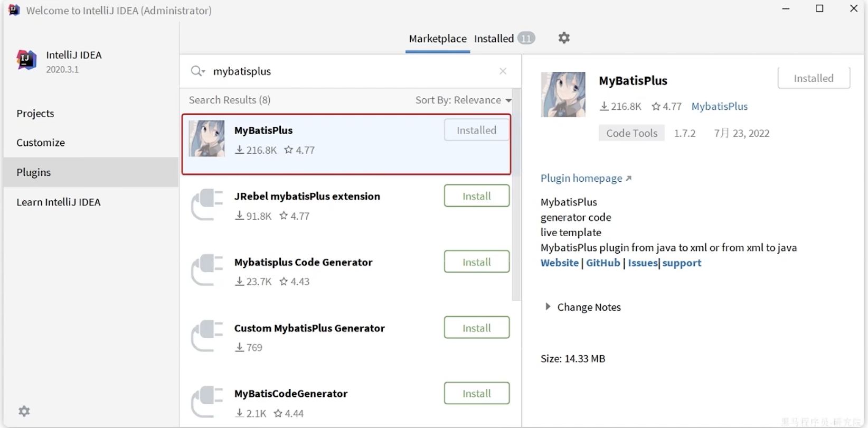
Task: Click external link arrow beside Plugin homepage
Action: point(628,179)
